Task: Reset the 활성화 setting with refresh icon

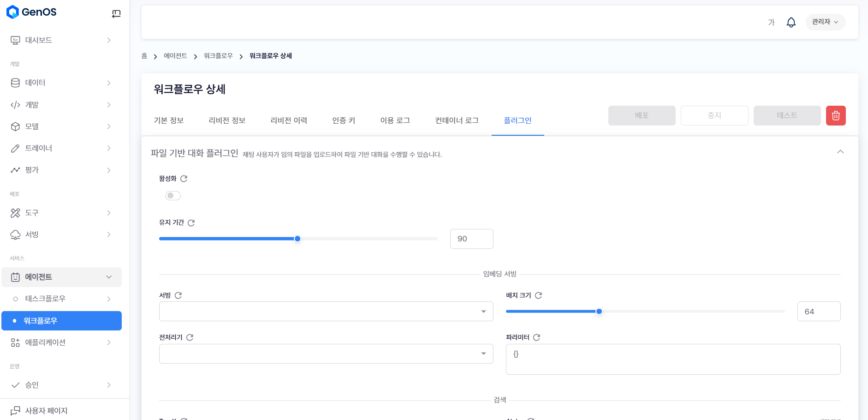Action: pyautogui.click(x=184, y=179)
